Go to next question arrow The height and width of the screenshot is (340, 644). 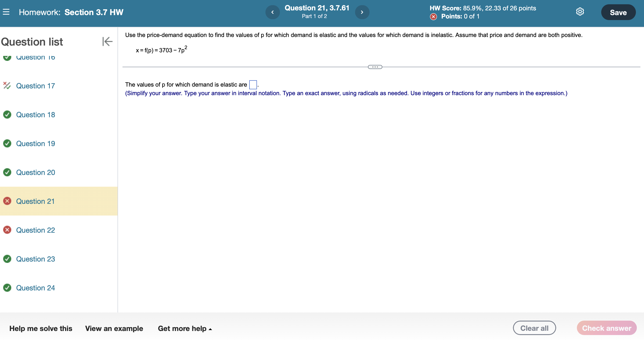click(362, 12)
